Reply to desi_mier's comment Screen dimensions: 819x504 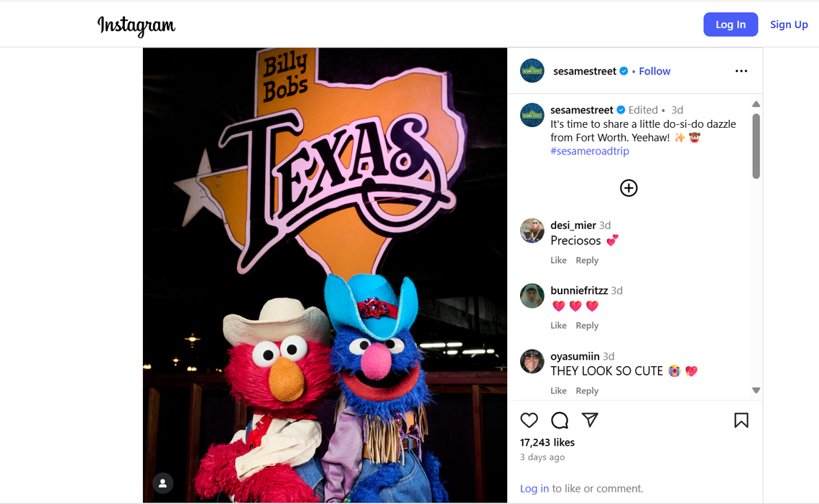coord(587,261)
